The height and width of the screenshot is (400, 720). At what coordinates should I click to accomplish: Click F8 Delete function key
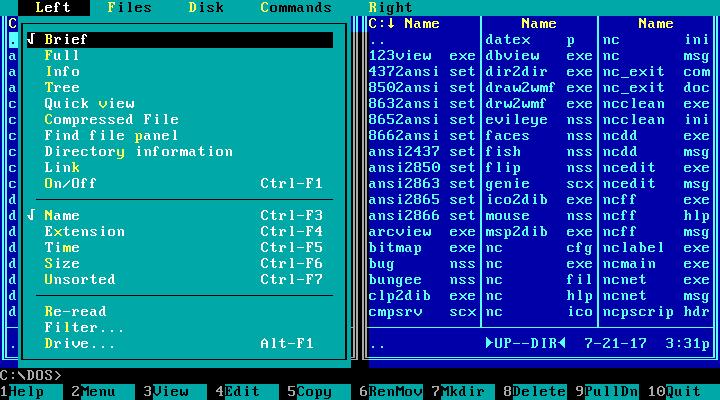pyautogui.click(x=535, y=392)
